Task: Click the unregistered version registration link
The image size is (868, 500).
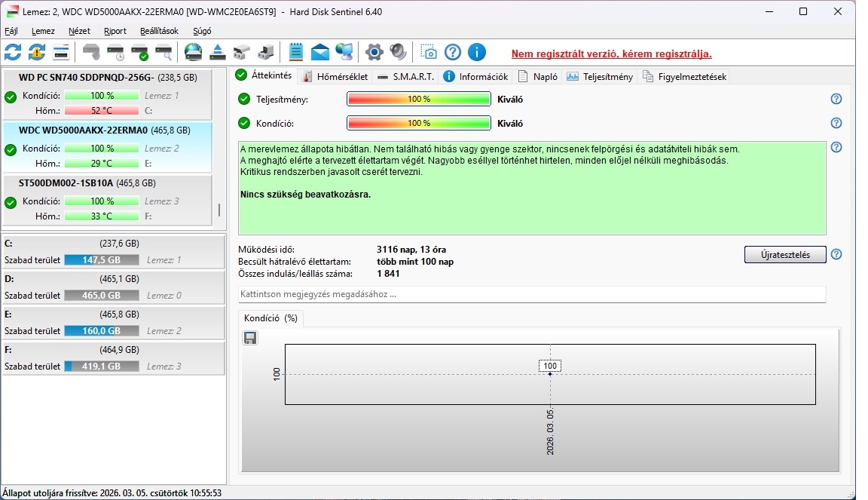Action: (612, 54)
